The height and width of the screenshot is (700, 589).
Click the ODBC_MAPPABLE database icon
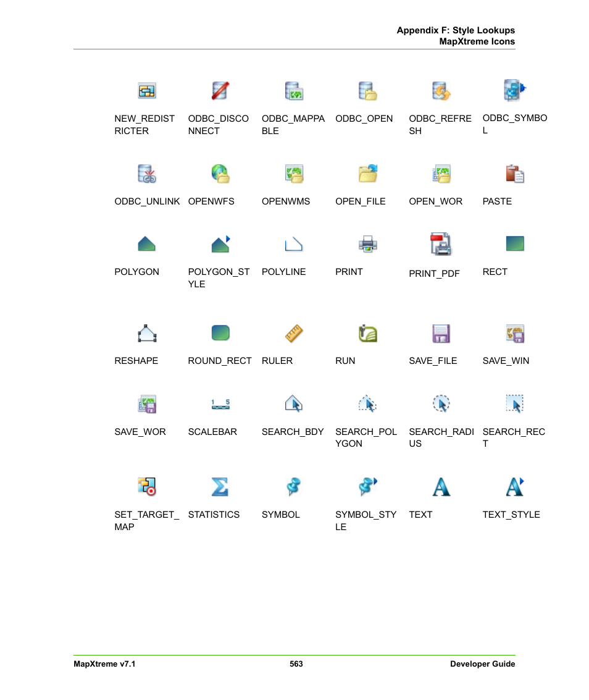tap(294, 91)
